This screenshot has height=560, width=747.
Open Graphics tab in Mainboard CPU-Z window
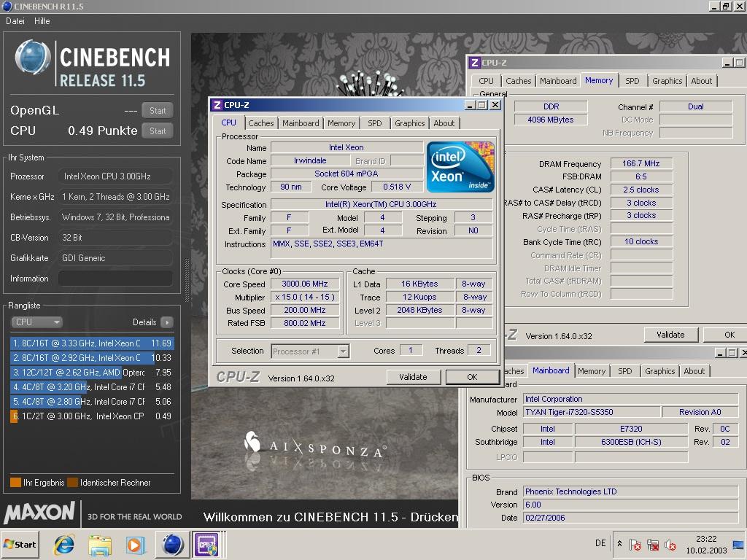[x=659, y=371]
